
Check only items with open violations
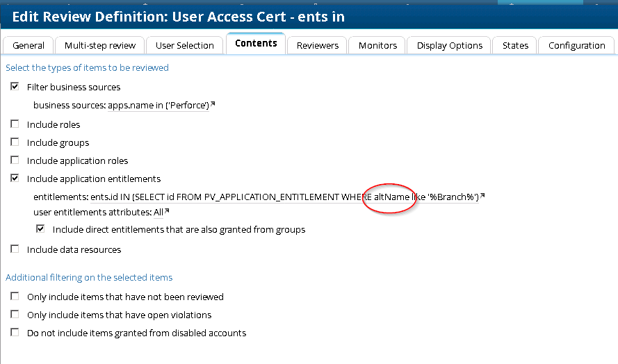coord(15,315)
